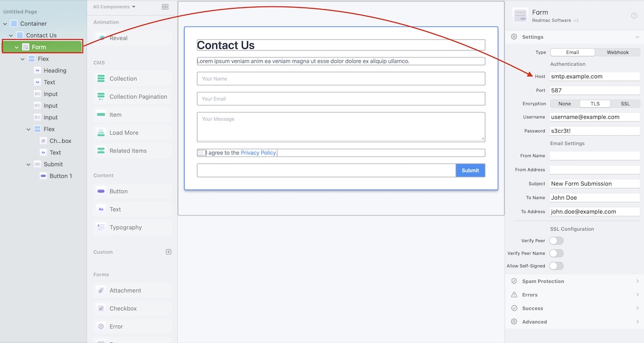Select Button 1 in the layer tree
The height and width of the screenshot is (343, 644).
(61, 176)
